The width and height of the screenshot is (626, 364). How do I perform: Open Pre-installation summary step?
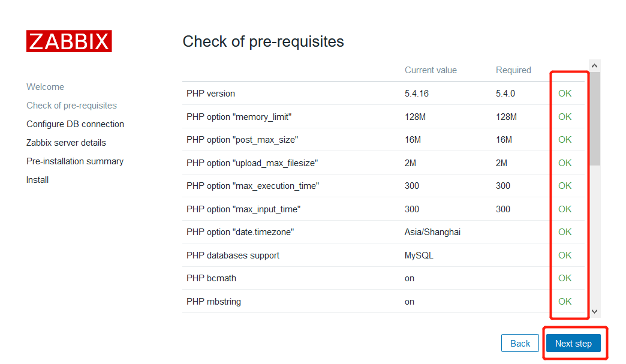(x=75, y=161)
